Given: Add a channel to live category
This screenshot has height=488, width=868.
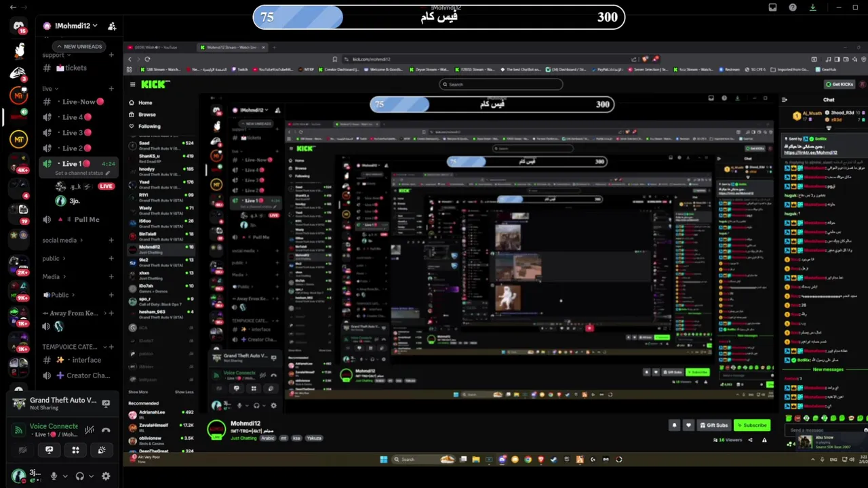Looking at the screenshot, I should coord(111,89).
